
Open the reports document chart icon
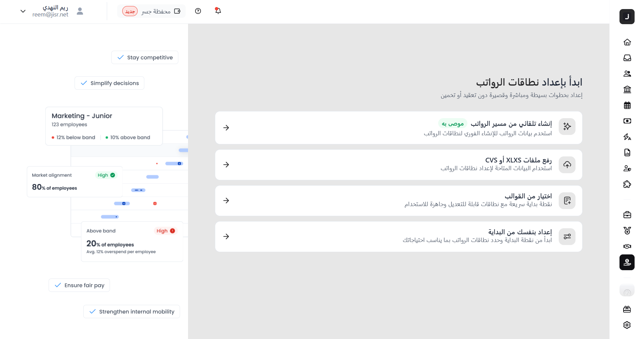(x=627, y=153)
